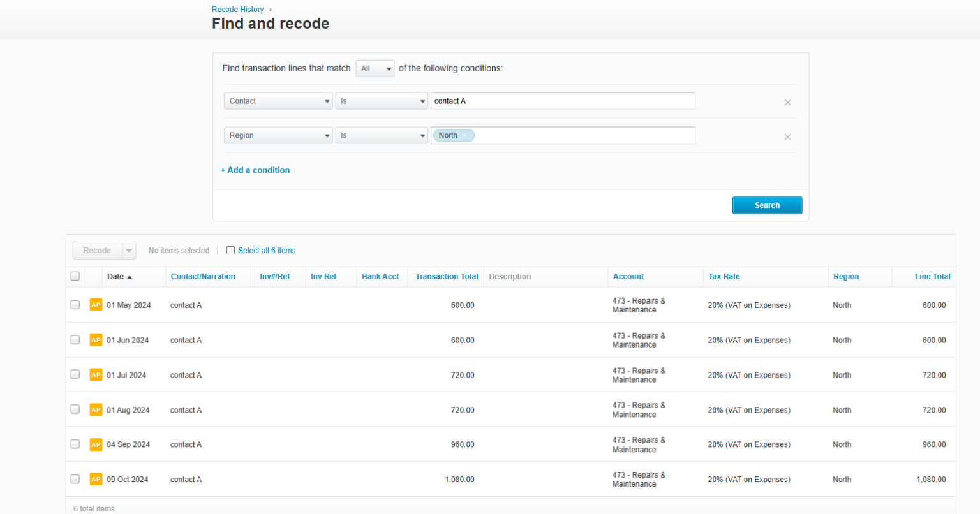This screenshot has height=514, width=980.
Task: Open the AP transaction icon for 01 May 2024
Action: click(96, 305)
